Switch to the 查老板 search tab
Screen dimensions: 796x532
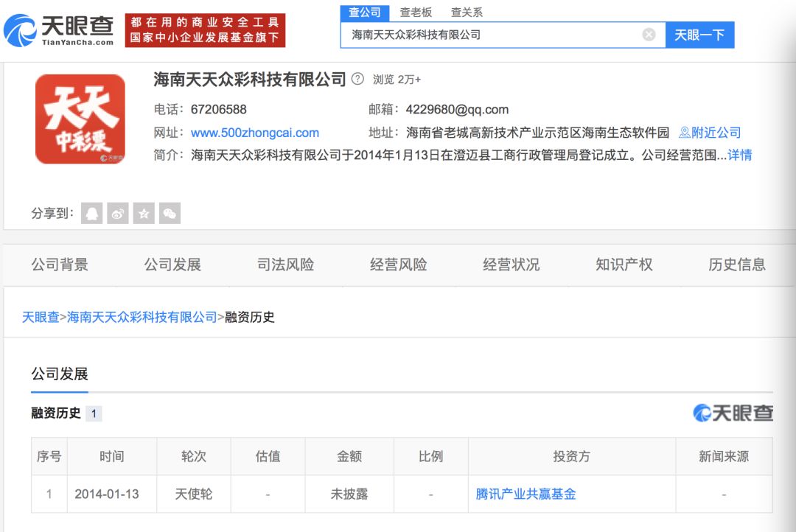(416, 13)
